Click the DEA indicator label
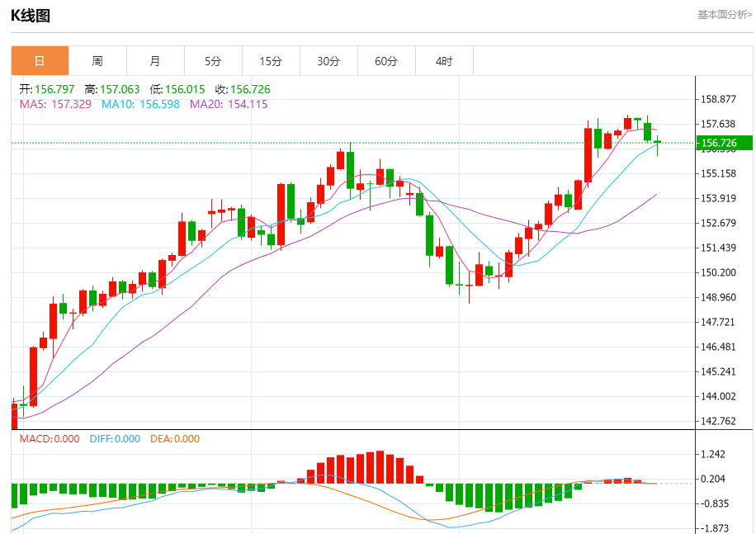The image size is (756, 534). click(x=175, y=439)
